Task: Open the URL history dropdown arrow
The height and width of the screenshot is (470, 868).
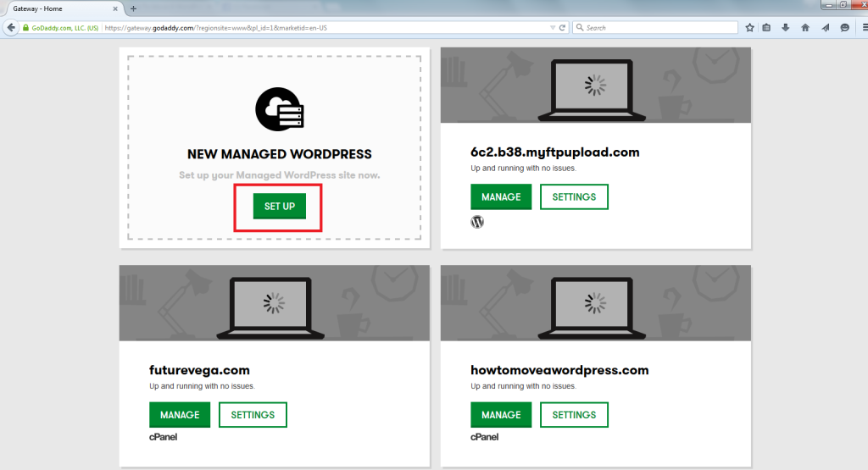Action: coord(553,28)
